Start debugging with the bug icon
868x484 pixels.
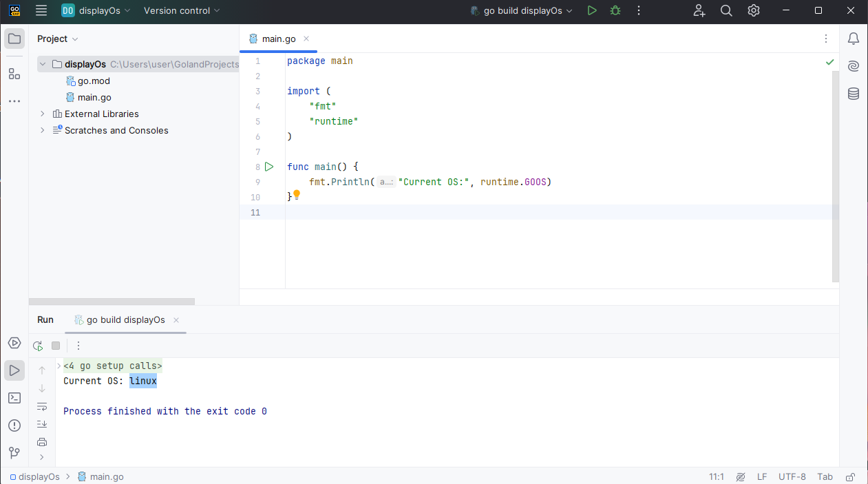click(615, 10)
